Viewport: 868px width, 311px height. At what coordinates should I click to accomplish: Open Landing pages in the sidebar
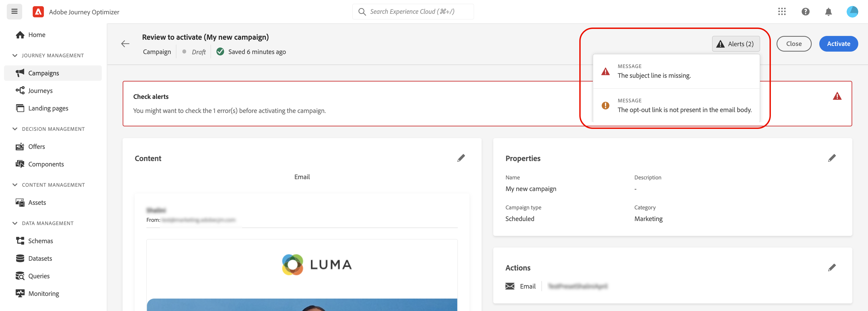point(48,108)
